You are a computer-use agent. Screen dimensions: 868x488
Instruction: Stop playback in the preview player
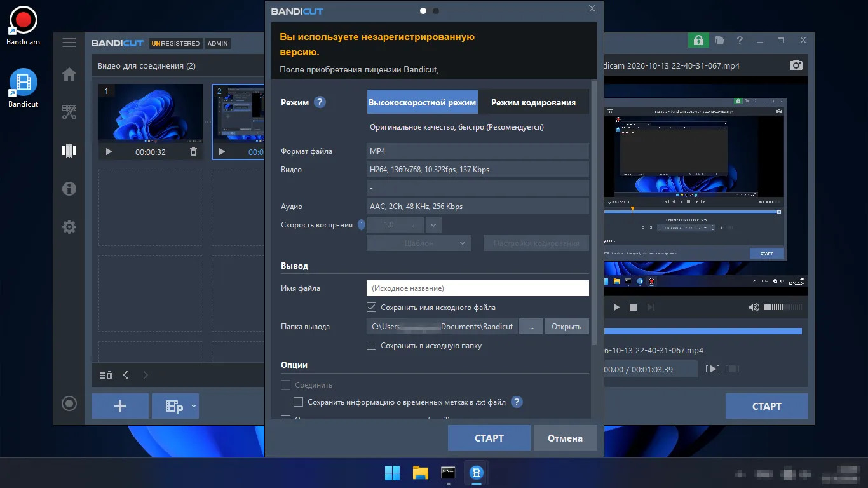(x=633, y=307)
